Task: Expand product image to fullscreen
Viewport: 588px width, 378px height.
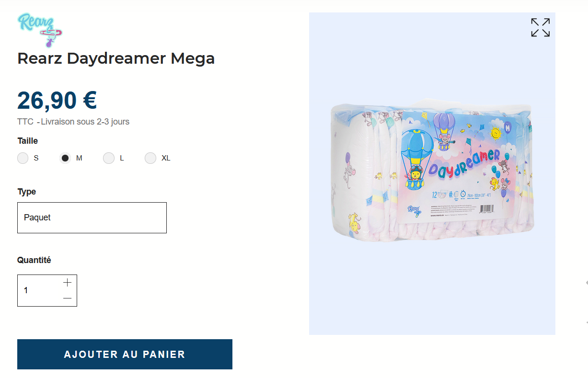Action: pos(540,27)
